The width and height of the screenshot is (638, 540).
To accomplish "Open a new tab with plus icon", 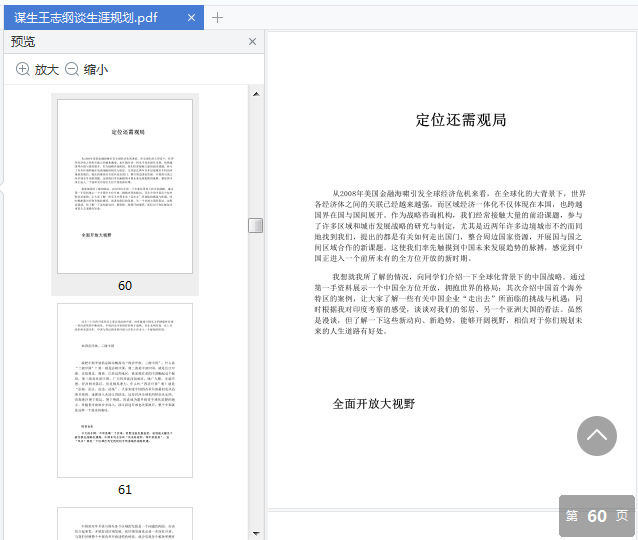I will tap(217, 17).
